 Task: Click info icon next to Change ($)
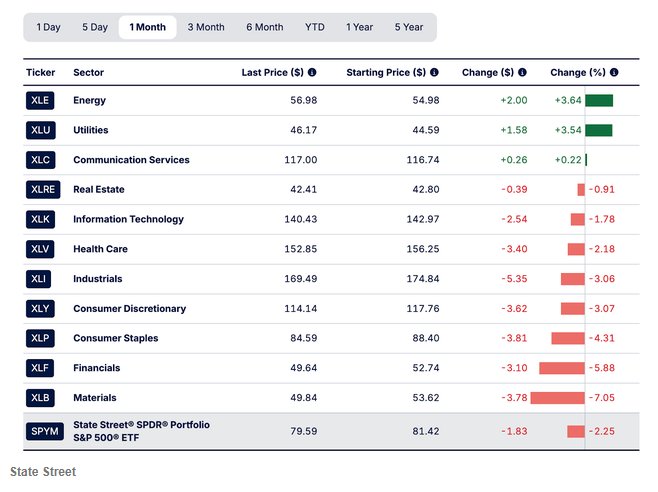(523, 72)
